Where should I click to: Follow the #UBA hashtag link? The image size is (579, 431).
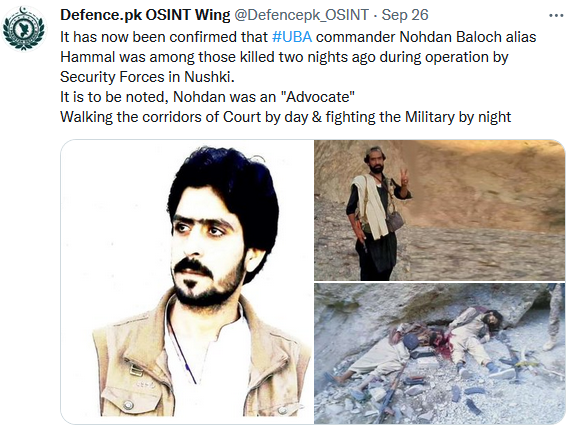pyautogui.click(x=292, y=37)
